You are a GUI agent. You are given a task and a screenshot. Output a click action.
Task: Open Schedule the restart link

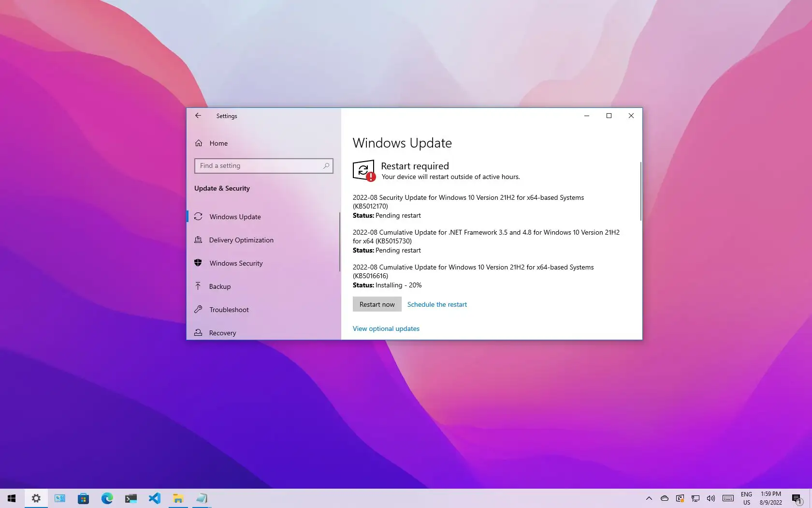[x=437, y=304]
